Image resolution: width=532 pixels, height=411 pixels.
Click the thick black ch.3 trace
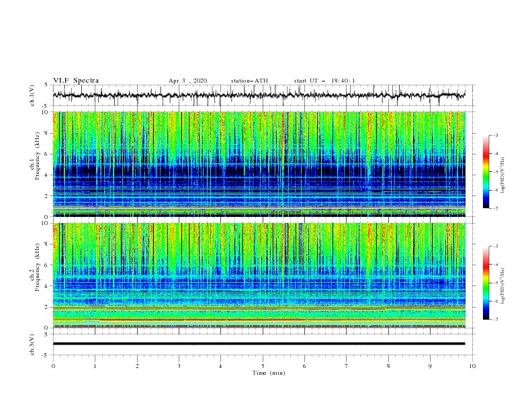point(259,344)
